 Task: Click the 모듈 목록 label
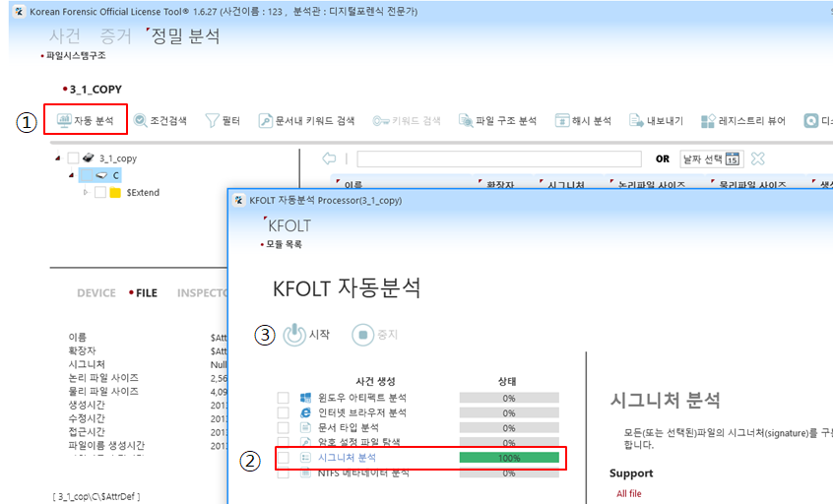point(285,244)
